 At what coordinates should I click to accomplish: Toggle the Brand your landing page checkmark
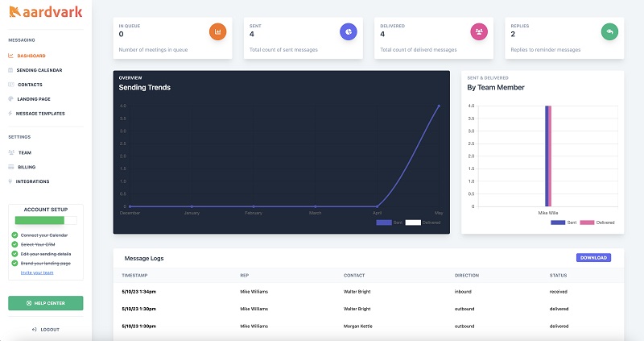tap(14, 263)
